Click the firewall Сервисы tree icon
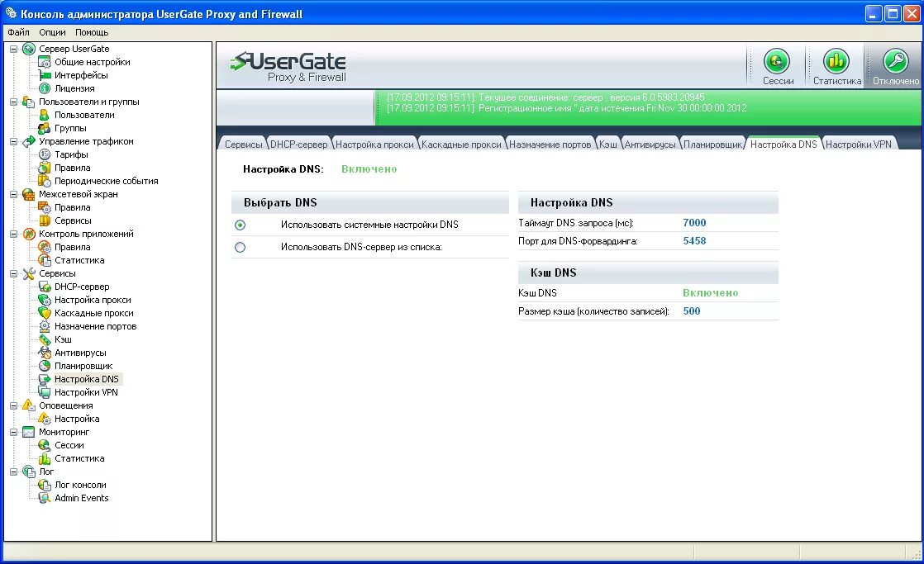The width and height of the screenshot is (924, 564). [x=44, y=220]
